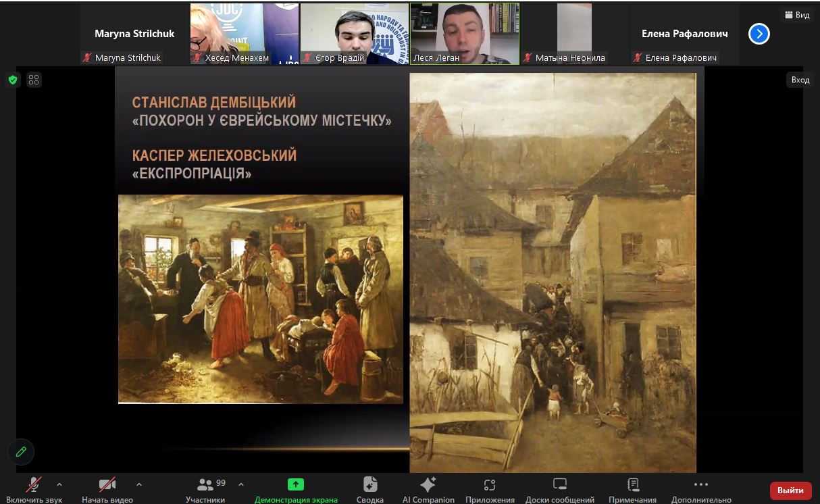Select Хесед Менахем video tile

coord(245,34)
